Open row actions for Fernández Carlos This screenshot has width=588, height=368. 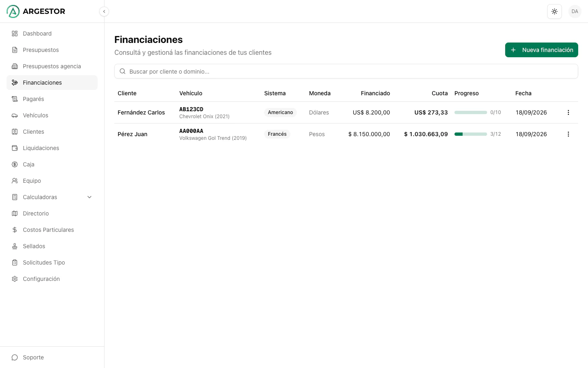pos(568,112)
